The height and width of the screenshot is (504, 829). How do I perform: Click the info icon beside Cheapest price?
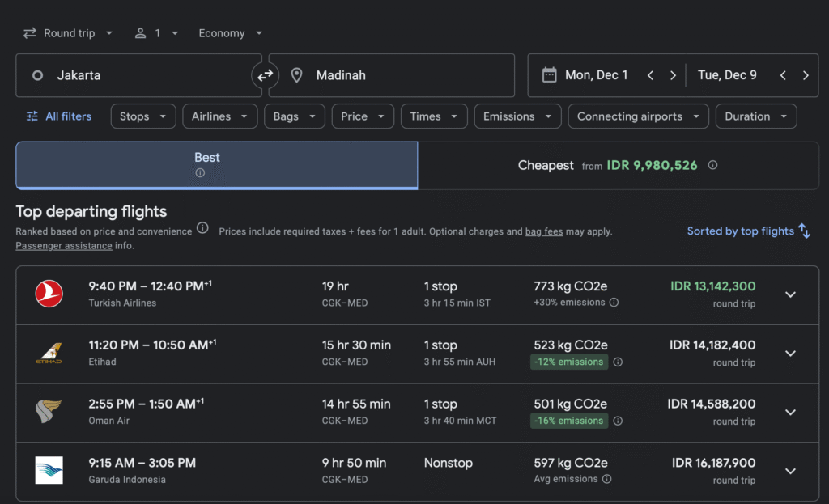click(x=712, y=165)
